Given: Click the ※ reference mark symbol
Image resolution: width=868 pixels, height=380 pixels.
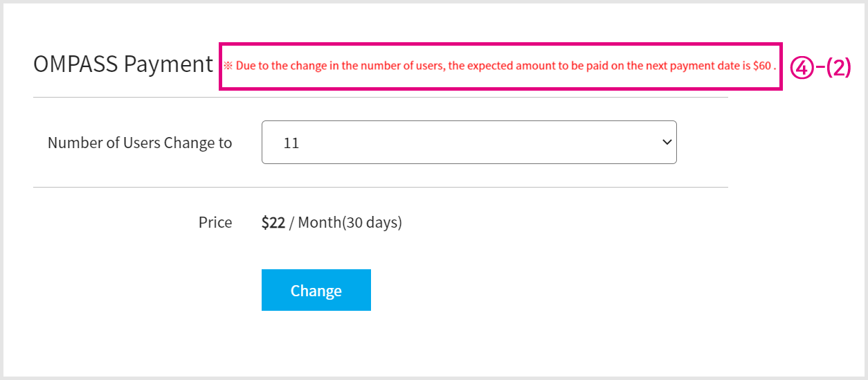Looking at the screenshot, I should pos(228,66).
